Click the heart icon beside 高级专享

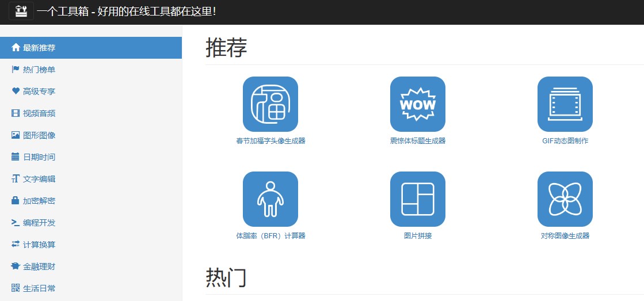tap(16, 91)
